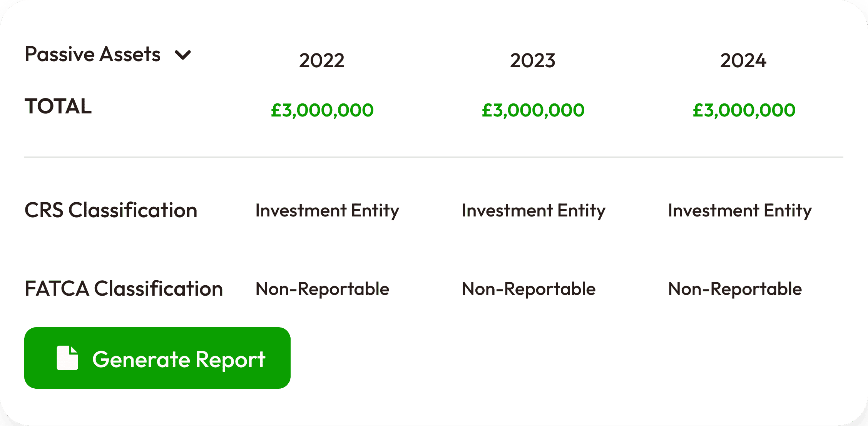This screenshot has width=868, height=426.
Task: Select the 2023 year column header
Action: pyautogui.click(x=532, y=61)
